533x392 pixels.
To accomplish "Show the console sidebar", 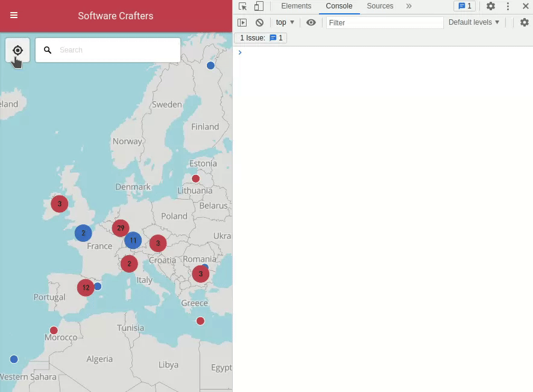I will [x=242, y=22].
